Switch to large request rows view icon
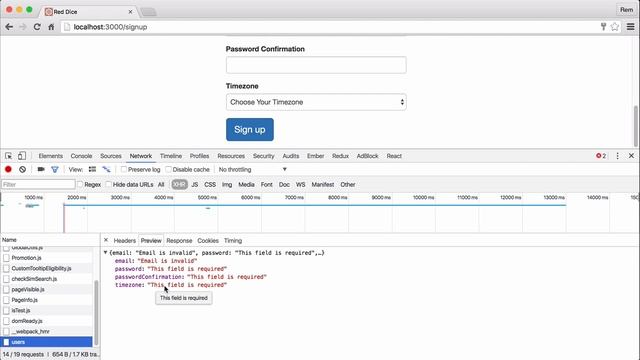This screenshot has height=360, width=640. point(92,169)
